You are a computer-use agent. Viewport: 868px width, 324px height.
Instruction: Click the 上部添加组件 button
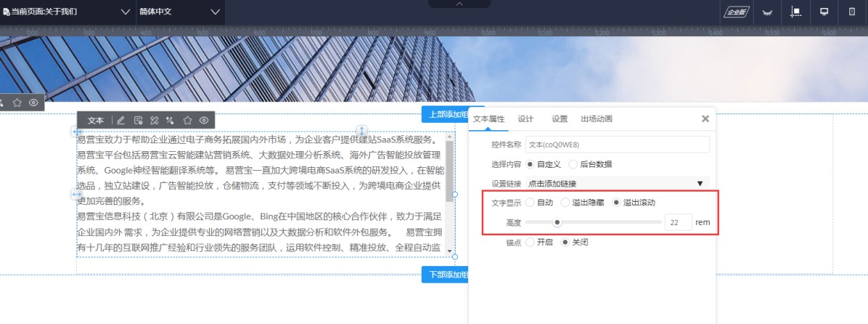click(x=446, y=114)
